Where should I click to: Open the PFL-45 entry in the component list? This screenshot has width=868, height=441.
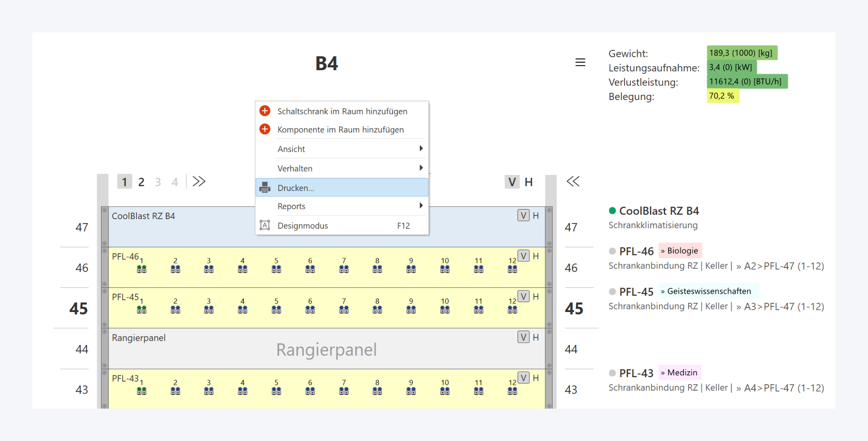point(636,292)
